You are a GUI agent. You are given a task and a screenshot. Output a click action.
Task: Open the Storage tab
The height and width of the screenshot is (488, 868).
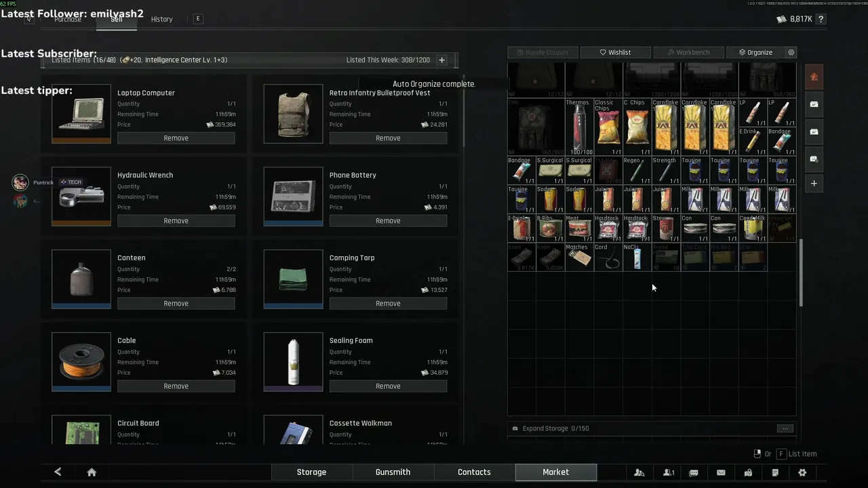click(311, 472)
